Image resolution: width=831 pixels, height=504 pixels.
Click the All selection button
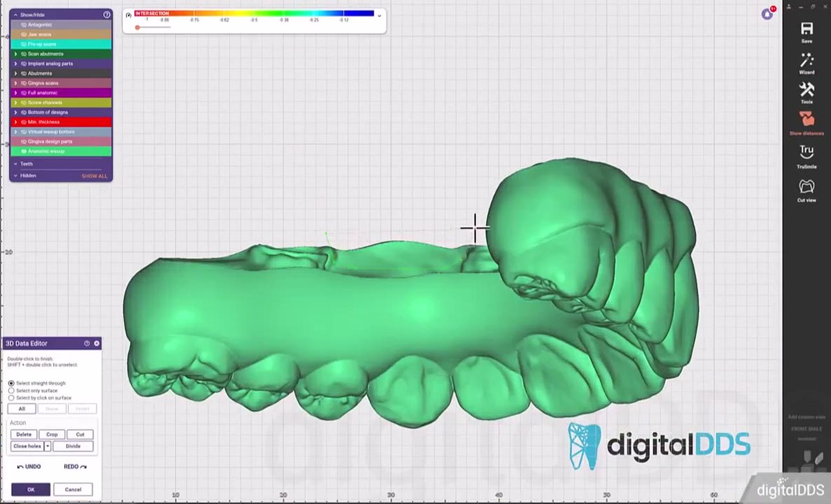click(21, 409)
